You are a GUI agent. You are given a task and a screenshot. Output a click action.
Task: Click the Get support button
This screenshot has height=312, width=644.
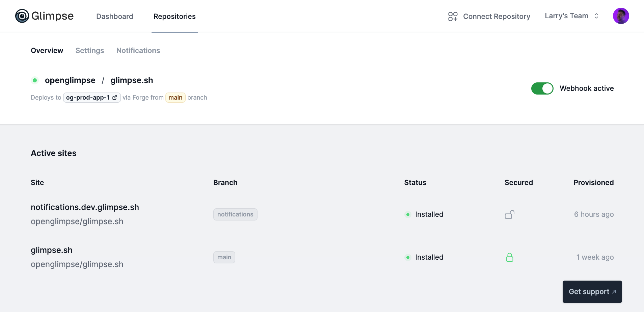(x=592, y=291)
